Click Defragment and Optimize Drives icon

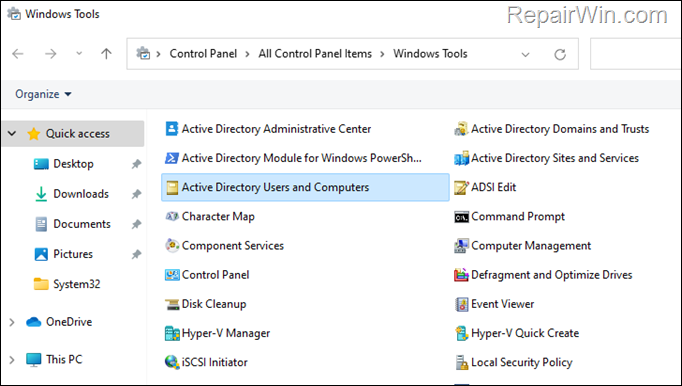461,275
